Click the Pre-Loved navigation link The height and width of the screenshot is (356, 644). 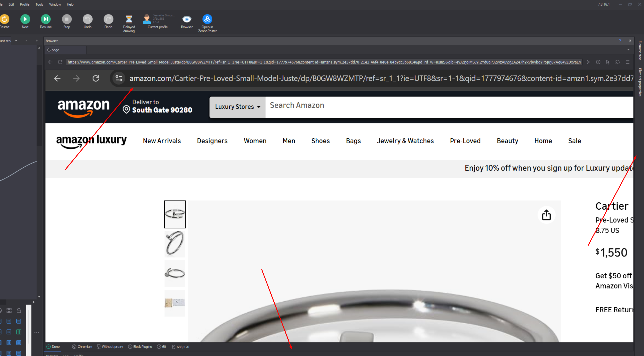(x=465, y=141)
